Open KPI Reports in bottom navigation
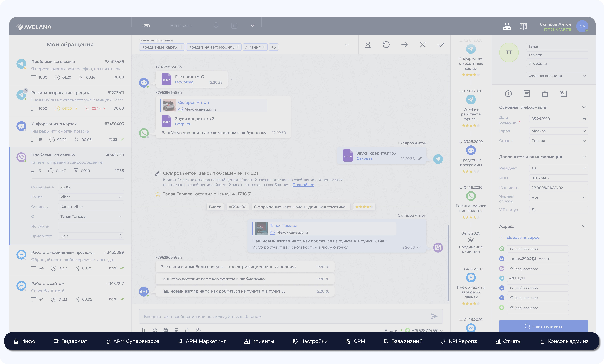This screenshot has height=364, width=604. pyautogui.click(x=459, y=341)
